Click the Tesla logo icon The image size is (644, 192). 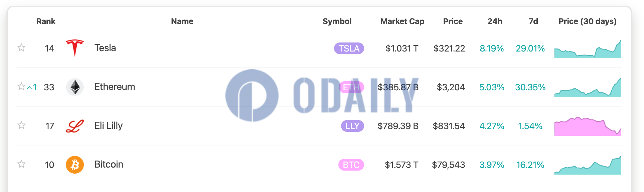pos(75,48)
